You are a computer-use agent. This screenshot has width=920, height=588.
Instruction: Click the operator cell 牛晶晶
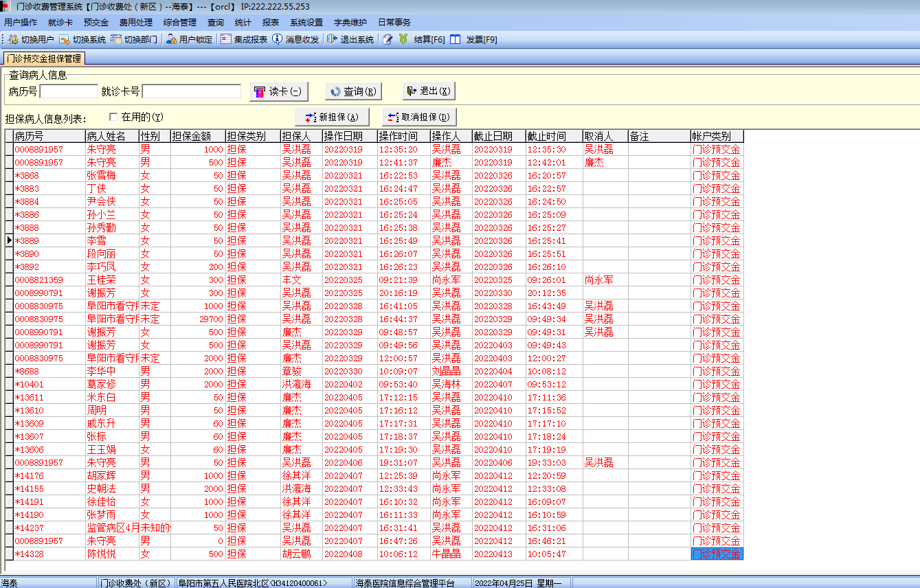coord(451,554)
